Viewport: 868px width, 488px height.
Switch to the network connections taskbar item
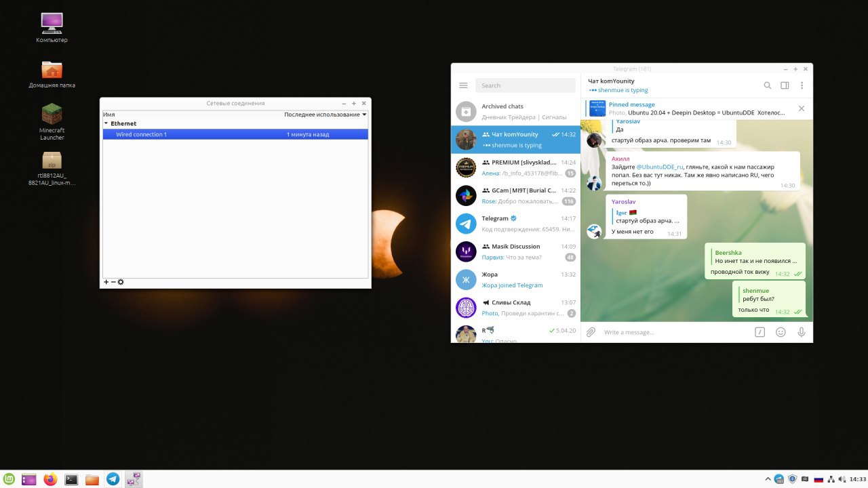click(x=134, y=479)
